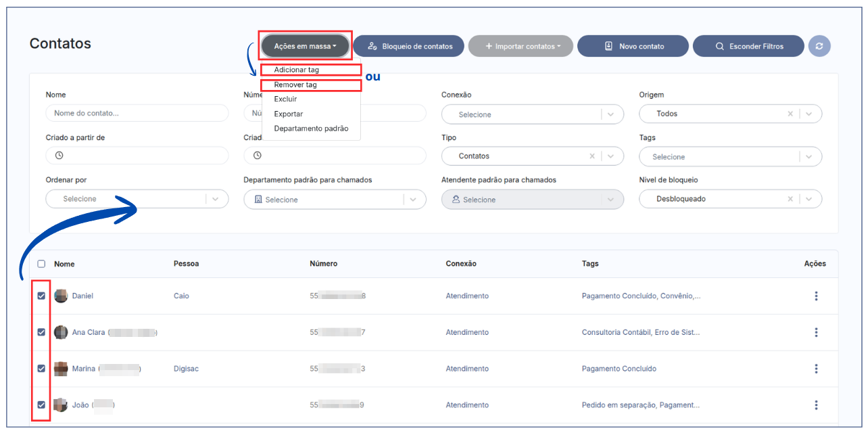The height and width of the screenshot is (433, 868).
Task: Click Bloqueio de contatos button
Action: (408, 46)
